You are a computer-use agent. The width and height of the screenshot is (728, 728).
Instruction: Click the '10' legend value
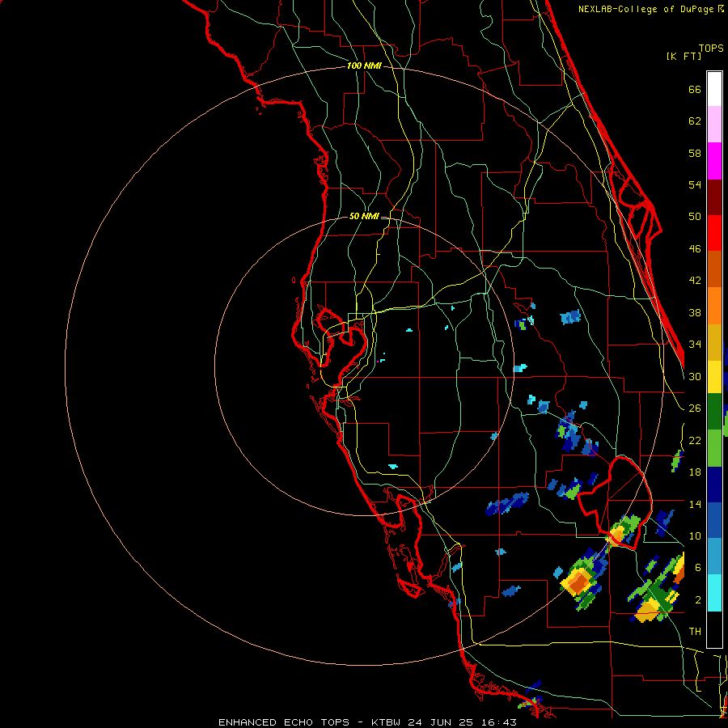tap(695, 536)
